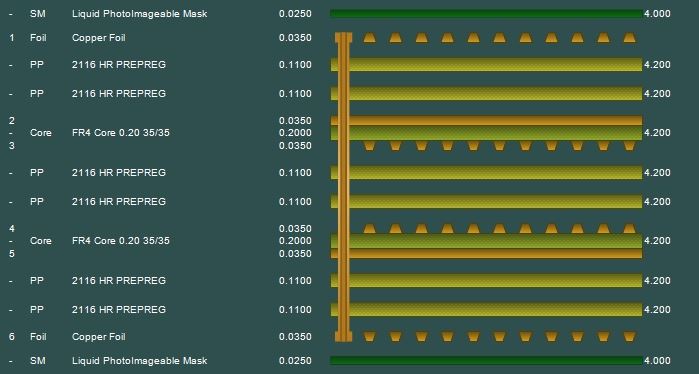Click the 0.0350 thickness of layer 5
This screenshot has width=699, height=374.
pos(295,254)
